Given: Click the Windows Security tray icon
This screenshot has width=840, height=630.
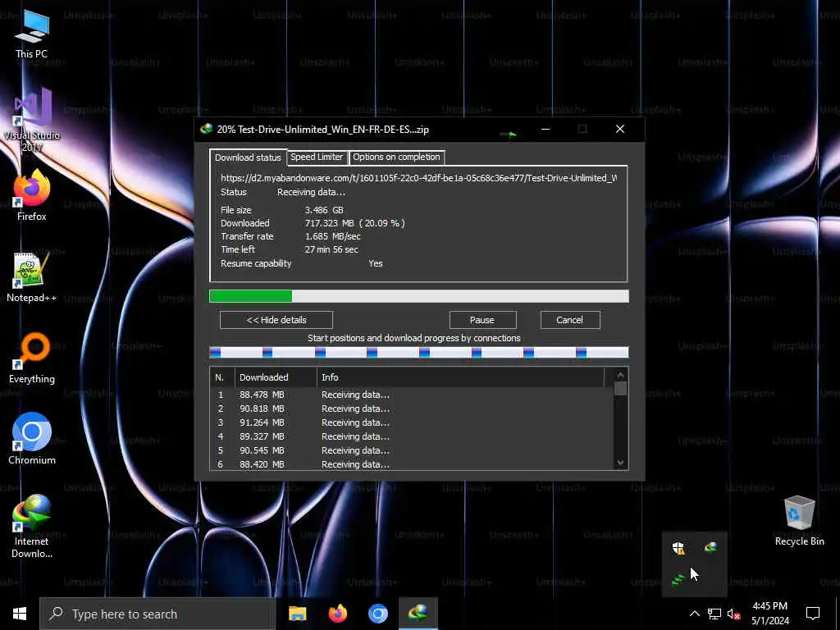Looking at the screenshot, I should (x=678, y=547).
